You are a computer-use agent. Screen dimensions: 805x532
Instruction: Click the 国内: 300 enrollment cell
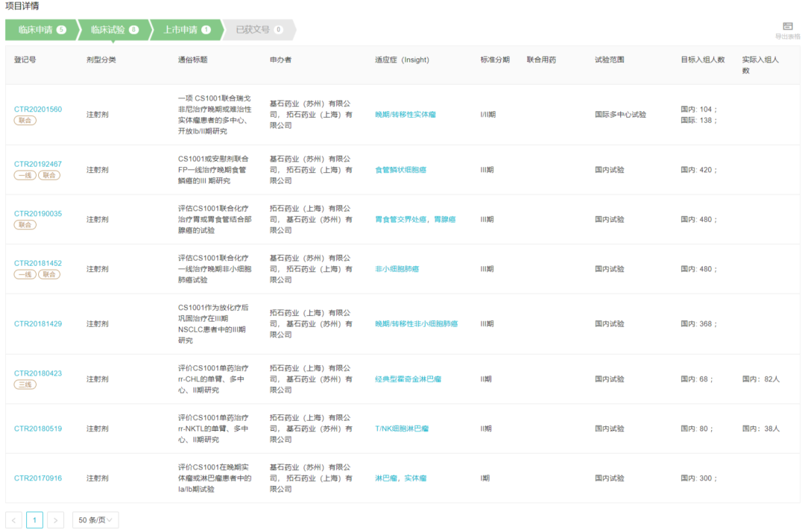coord(698,478)
